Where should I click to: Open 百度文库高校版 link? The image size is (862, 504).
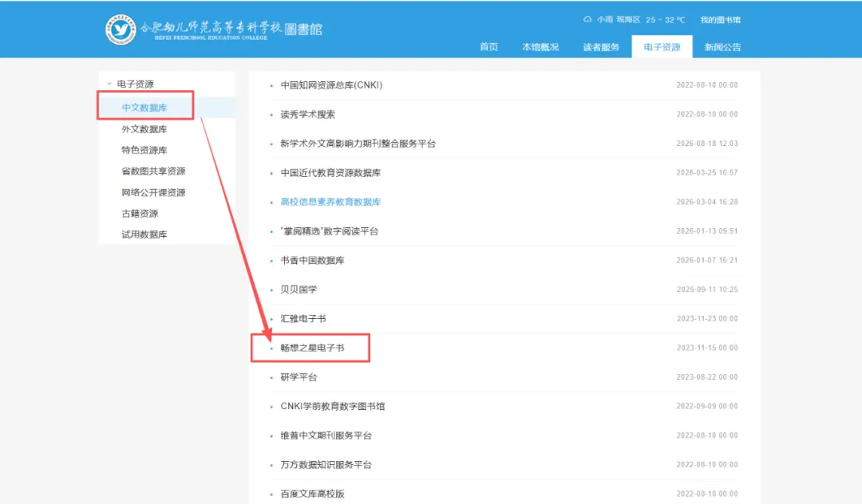click(312, 494)
